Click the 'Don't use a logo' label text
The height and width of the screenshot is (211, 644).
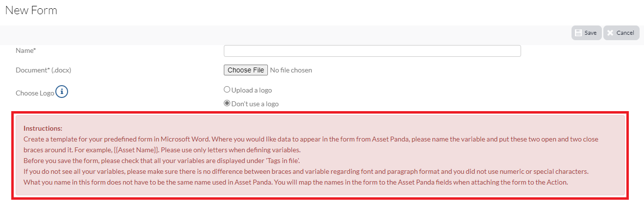(x=255, y=104)
